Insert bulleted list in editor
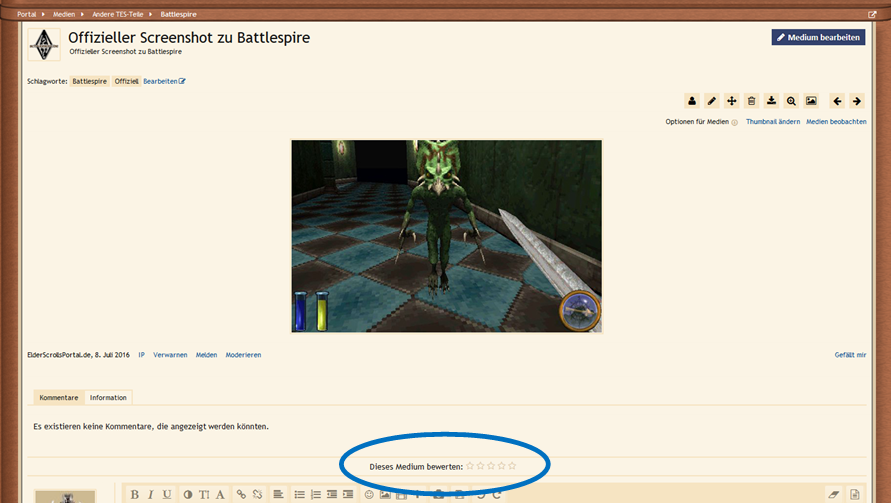 (x=299, y=494)
